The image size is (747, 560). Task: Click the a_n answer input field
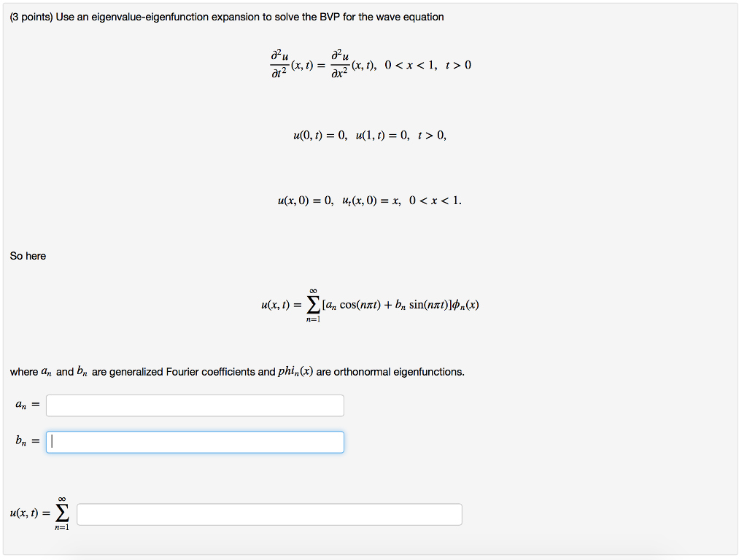tap(194, 405)
